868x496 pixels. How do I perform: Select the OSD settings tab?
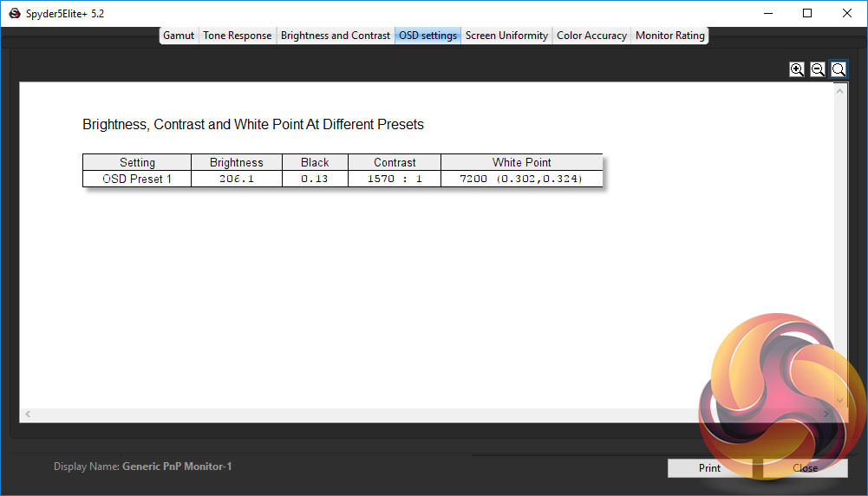pyautogui.click(x=427, y=36)
